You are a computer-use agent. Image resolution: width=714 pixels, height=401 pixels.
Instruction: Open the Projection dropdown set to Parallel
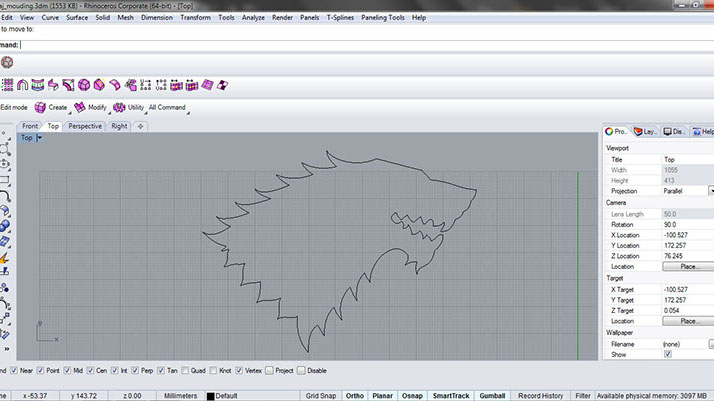pyautogui.click(x=711, y=191)
